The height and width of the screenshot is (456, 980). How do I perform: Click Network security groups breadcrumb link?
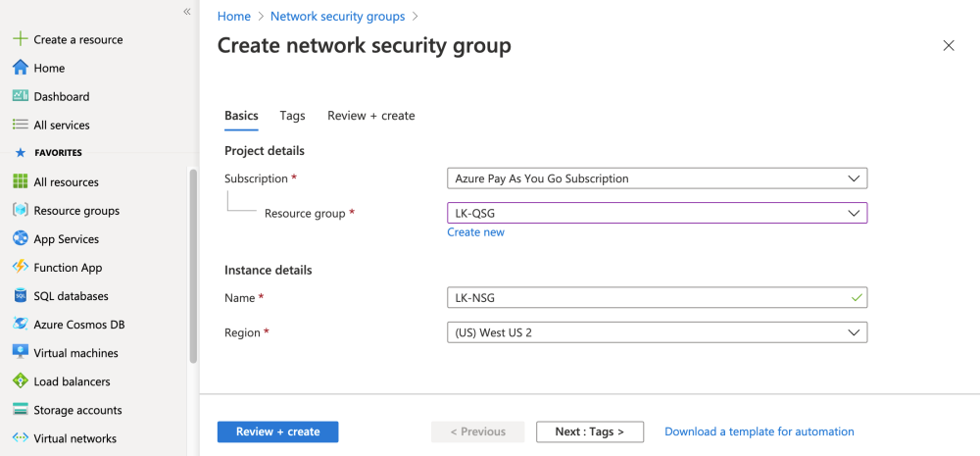pos(337,17)
